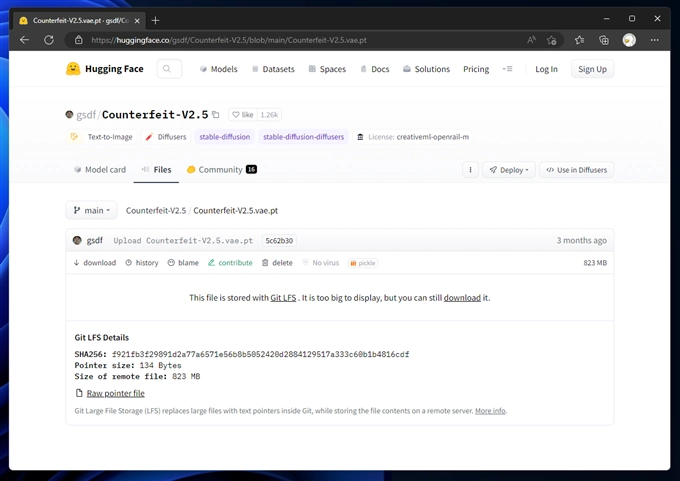Click the browser address bar URL
680x481 pixels.
(229, 40)
